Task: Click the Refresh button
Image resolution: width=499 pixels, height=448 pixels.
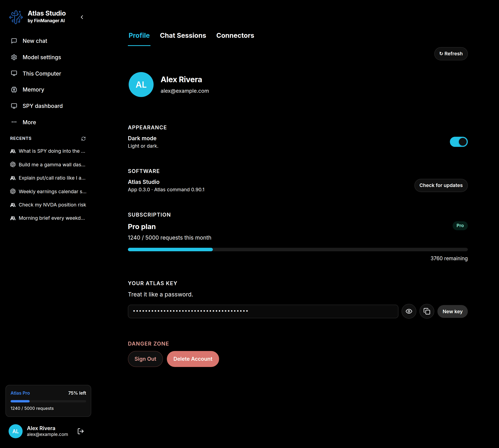Action: click(x=451, y=54)
